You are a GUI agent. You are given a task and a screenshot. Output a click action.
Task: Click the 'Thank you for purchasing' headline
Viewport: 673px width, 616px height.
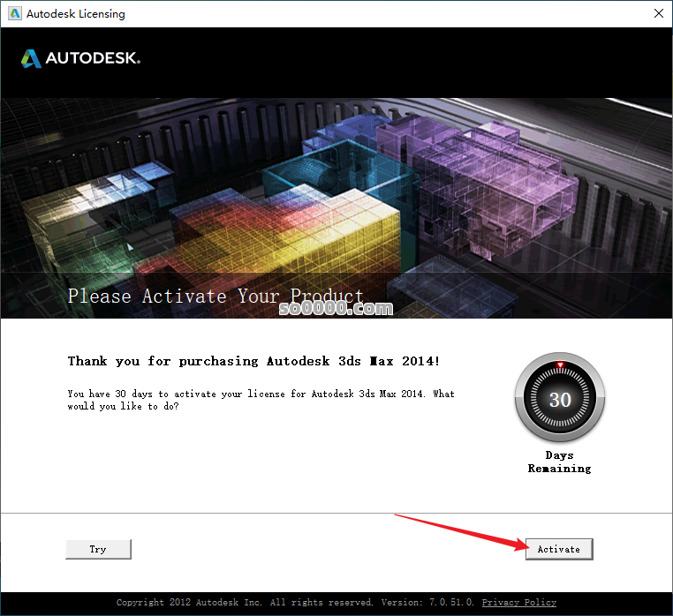click(253, 361)
